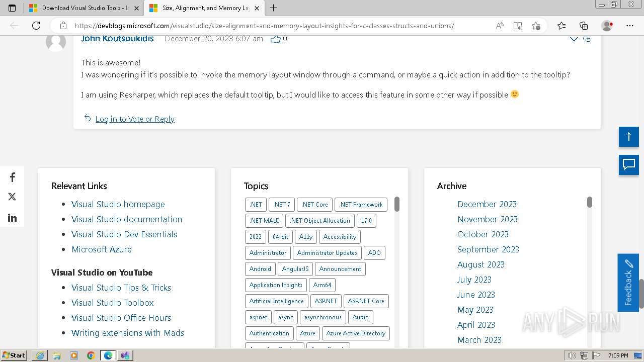Select the .NET Framework topic tag
Viewport: 644px width, 362px height.
point(361,205)
